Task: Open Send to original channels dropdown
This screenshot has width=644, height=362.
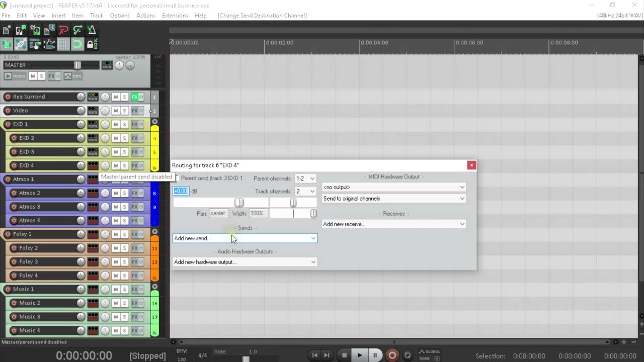Action: [x=394, y=199]
